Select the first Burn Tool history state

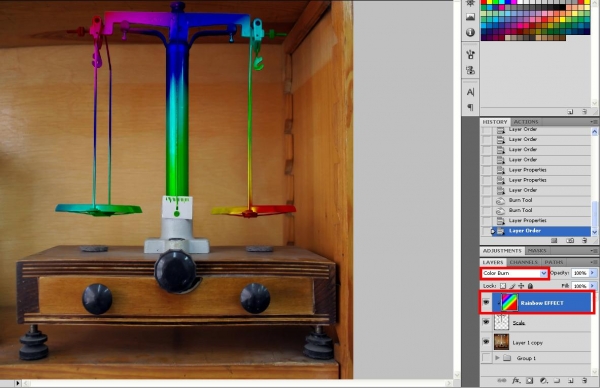tap(541, 200)
